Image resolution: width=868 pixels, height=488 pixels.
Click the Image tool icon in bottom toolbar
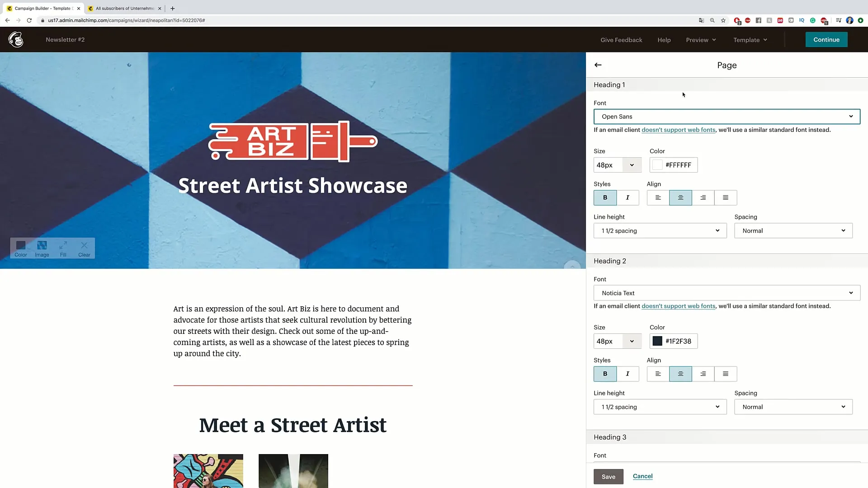tap(41, 245)
